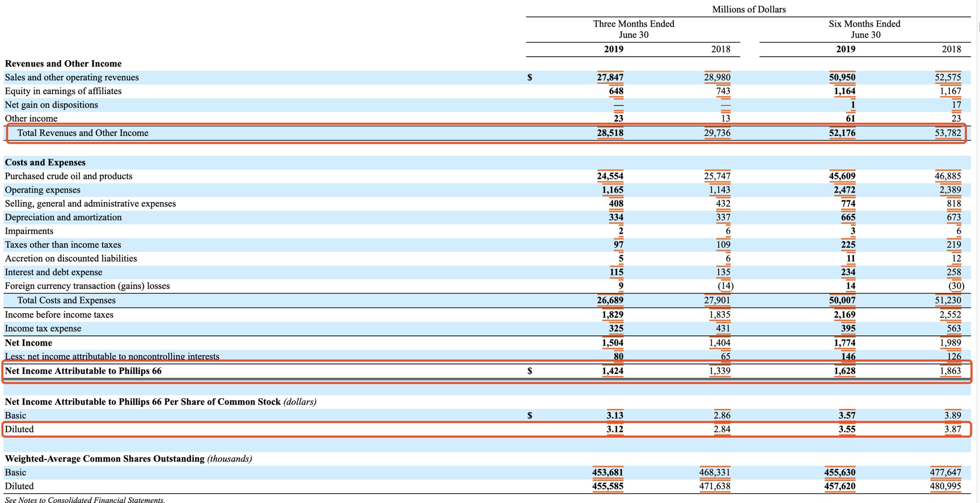
Task: Click the six-month 2019 total revenues 52,176
Action: pyautogui.click(x=842, y=133)
